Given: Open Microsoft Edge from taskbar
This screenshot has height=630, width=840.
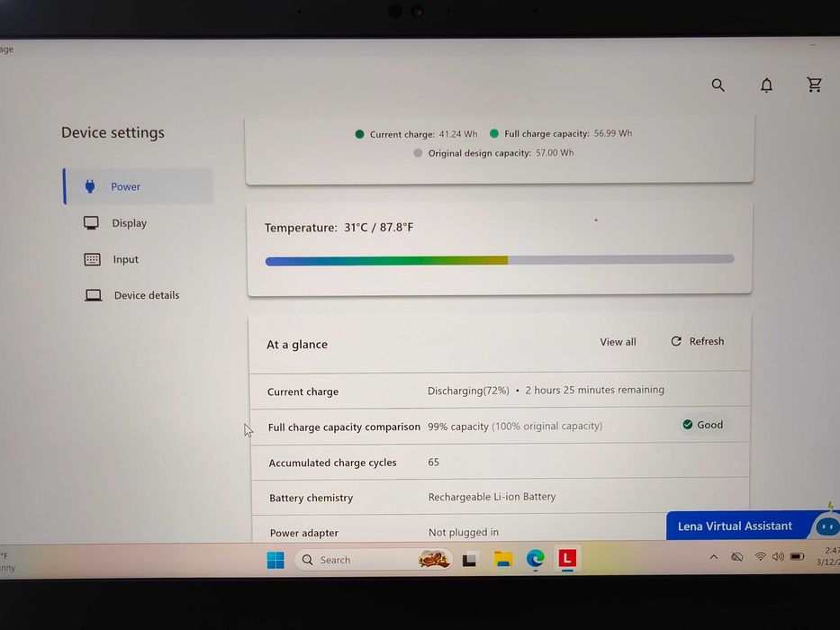Looking at the screenshot, I should [x=535, y=559].
